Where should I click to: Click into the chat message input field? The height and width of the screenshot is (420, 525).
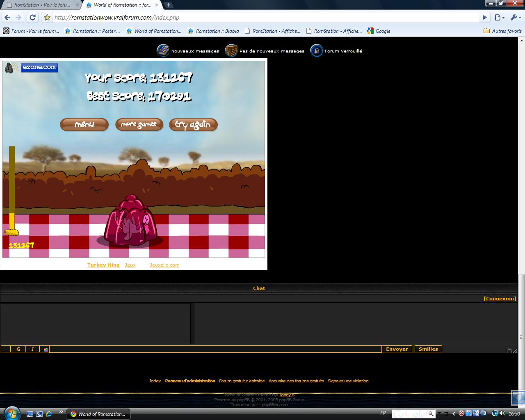tap(215, 349)
